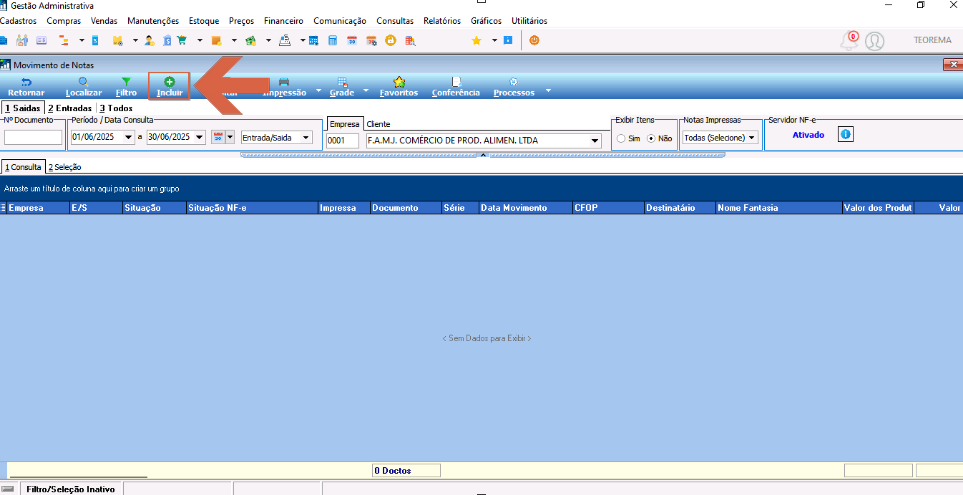Click the two people icon in main toolbar
The height and width of the screenshot is (495, 963).
23,41
